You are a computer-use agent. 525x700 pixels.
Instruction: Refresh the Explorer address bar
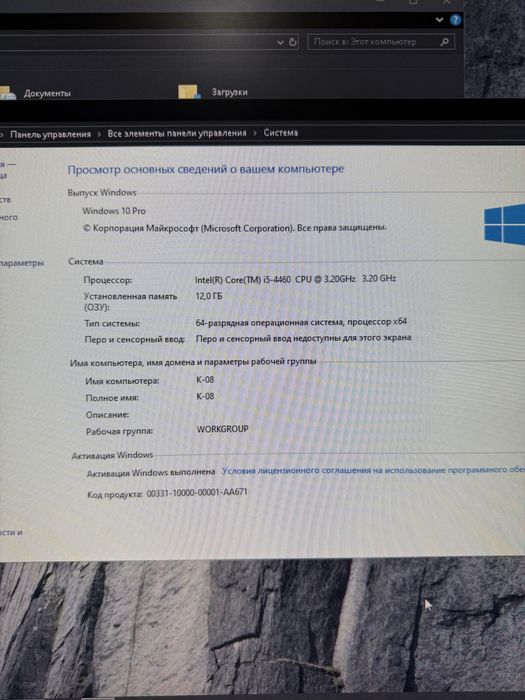[x=293, y=42]
